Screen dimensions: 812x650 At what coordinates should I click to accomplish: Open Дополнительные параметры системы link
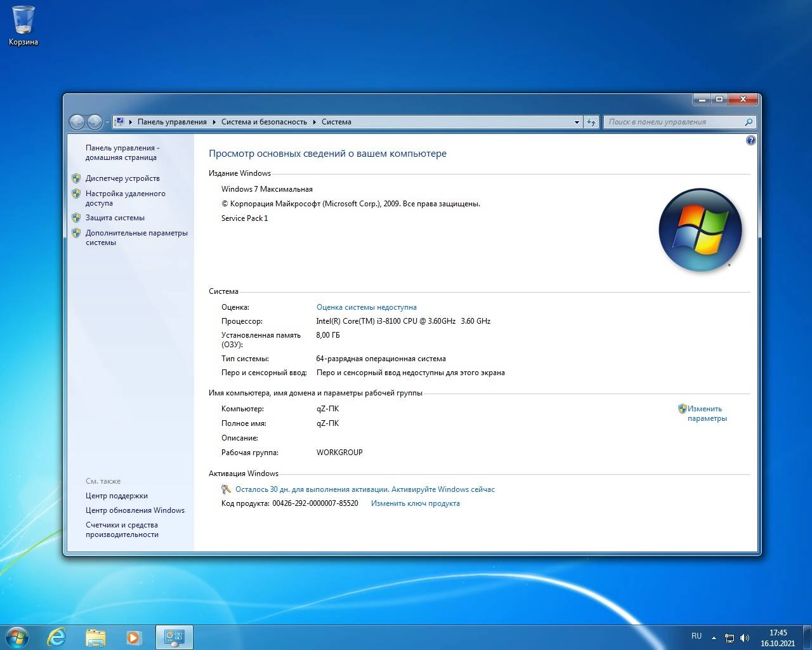(136, 237)
